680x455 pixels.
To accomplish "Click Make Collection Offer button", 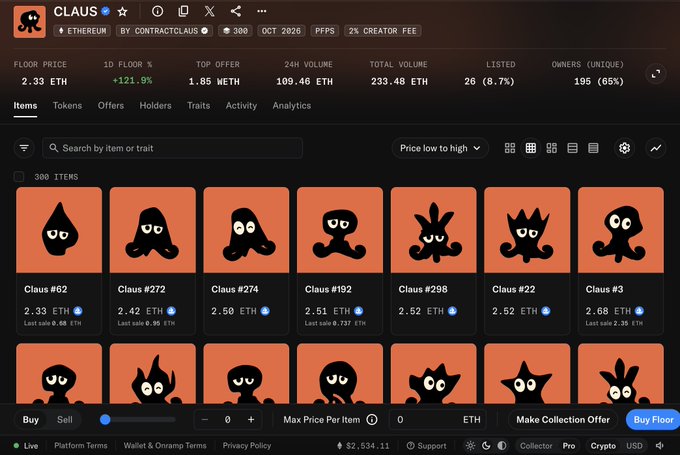I will pyautogui.click(x=562, y=419).
